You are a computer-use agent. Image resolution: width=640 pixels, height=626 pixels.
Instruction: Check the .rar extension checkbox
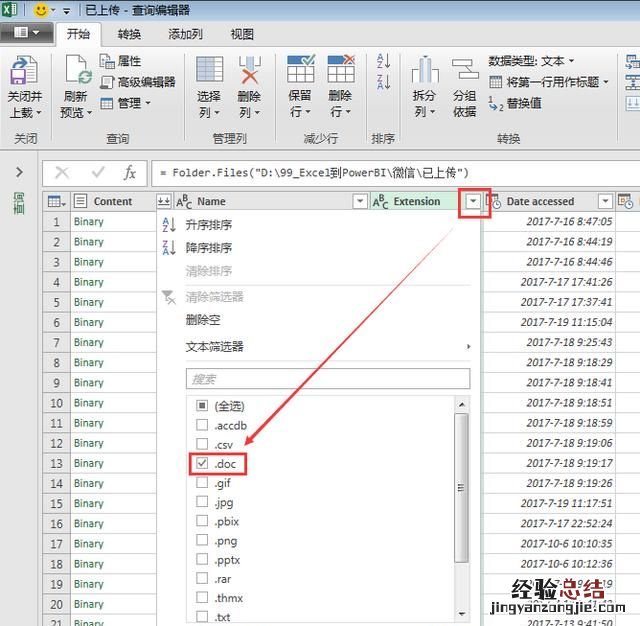(202, 578)
